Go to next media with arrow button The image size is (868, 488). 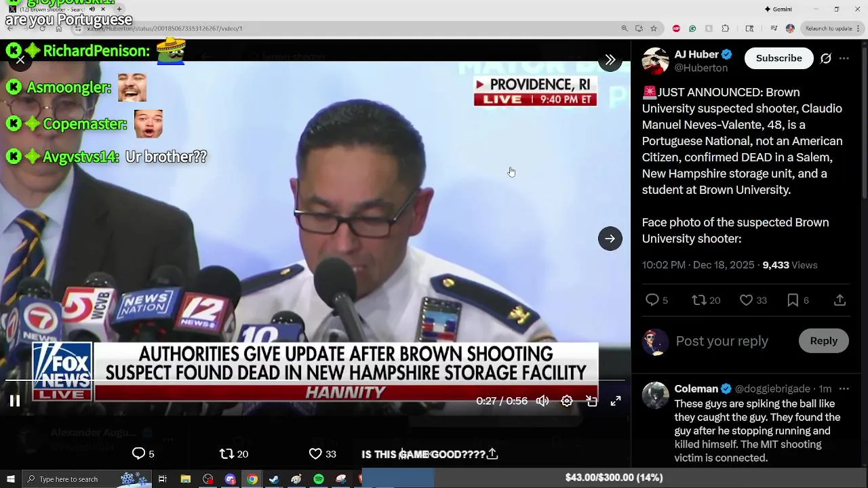point(610,239)
